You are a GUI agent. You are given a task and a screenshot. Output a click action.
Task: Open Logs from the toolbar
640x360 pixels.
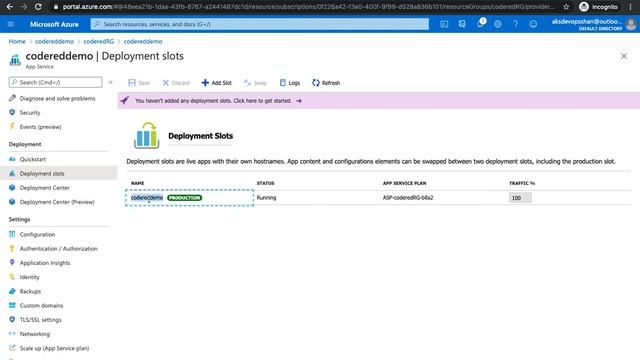[290, 83]
